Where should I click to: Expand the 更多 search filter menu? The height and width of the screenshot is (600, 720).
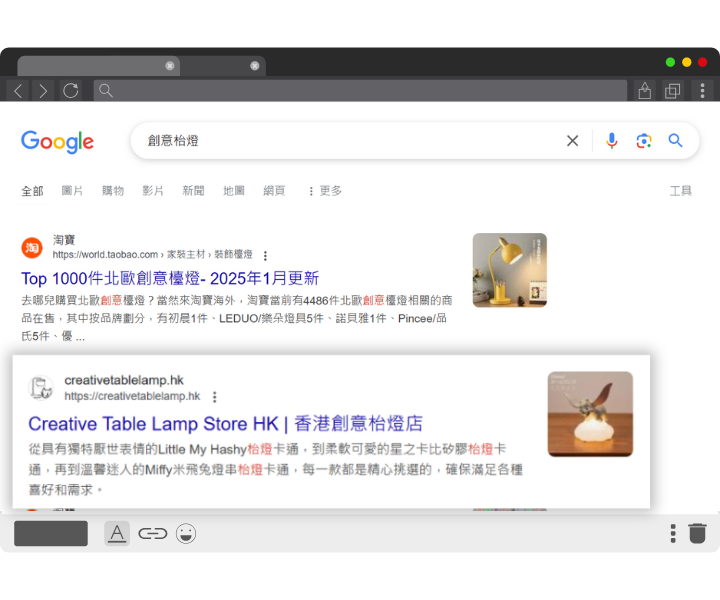click(x=324, y=191)
